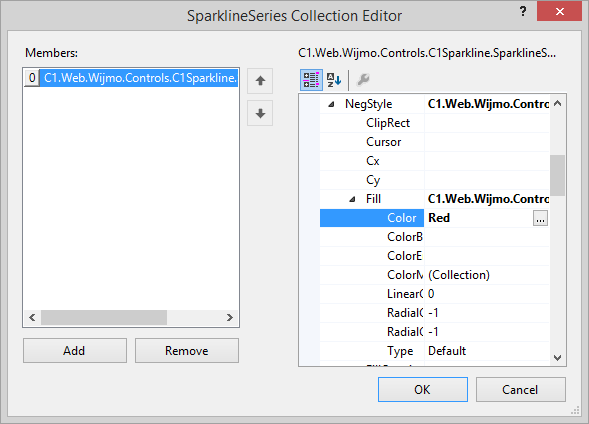Image resolution: width=589 pixels, height=424 pixels.
Task: Switch property grid to Categorized view
Action: click(x=311, y=80)
